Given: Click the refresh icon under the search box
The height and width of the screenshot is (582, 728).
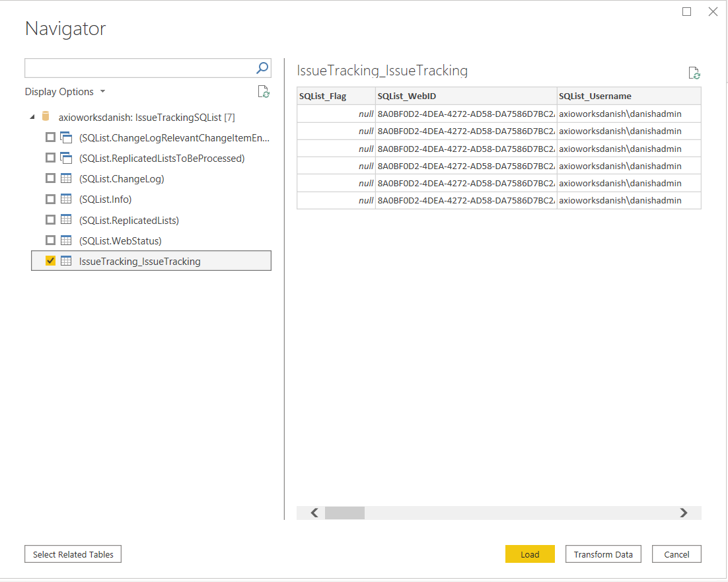Looking at the screenshot, I should coord(264,92).
